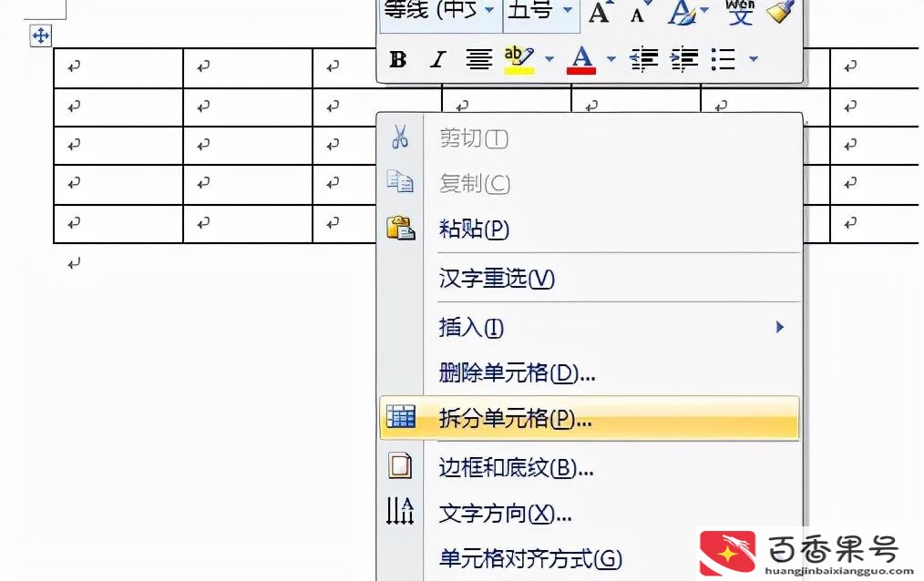Viewport: 924px width, 581px height.
Task: Open the 等线 font name dropdown
Action: tap(489, 10)
